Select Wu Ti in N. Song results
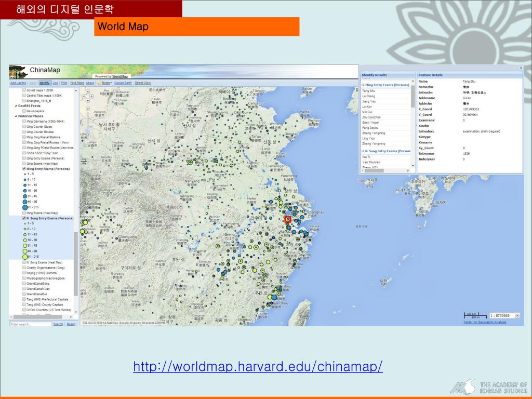The image size is (532, 399). pos(386,157)
